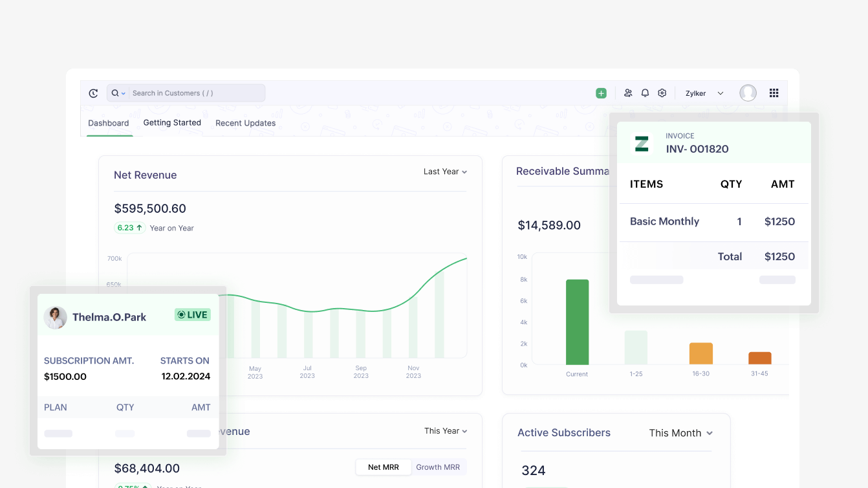Select the Net MRR view
The height and width of the screenshot is (488, 868).
coord(383,467)
